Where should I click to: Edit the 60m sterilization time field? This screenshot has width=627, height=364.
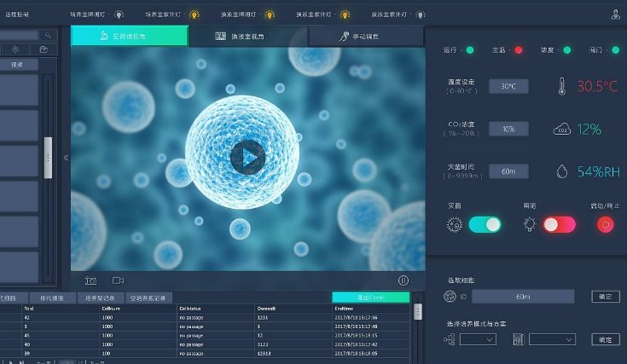(x=508, y=171)
